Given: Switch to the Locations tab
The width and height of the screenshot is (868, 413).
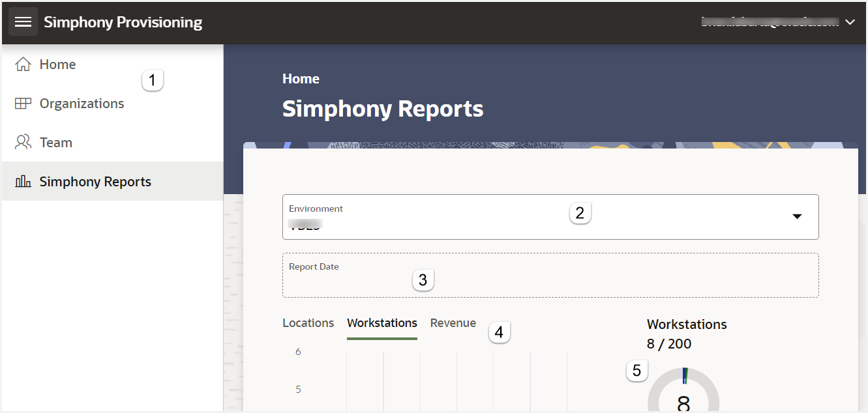Looking at the screenshot, I should [x=308, y=323].
